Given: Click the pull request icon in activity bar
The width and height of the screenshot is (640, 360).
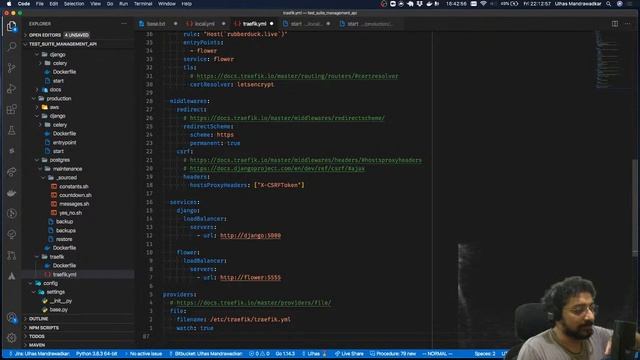Looking at the screenshot, I should (x=11, y=256).
